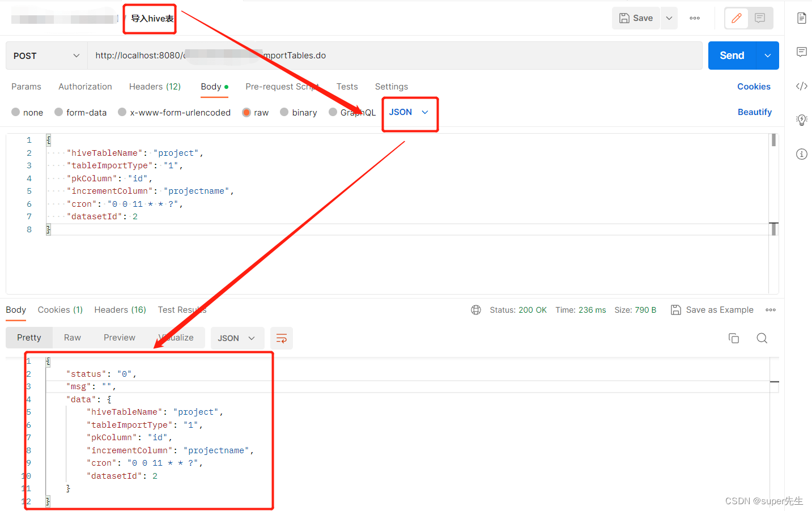
Task: Select the request Body tab
Action: pos(214,87)
